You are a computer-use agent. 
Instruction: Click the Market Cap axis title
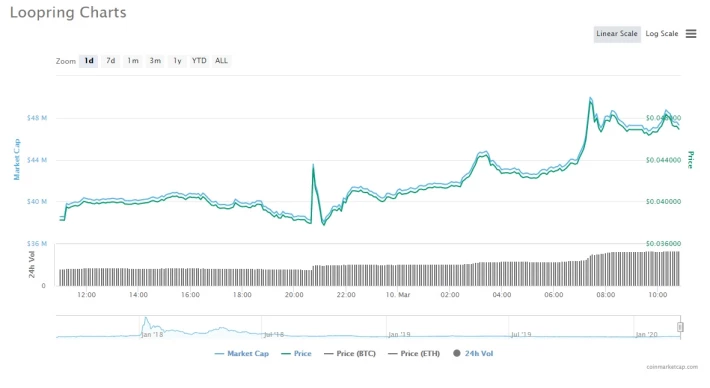pos(17,159)
